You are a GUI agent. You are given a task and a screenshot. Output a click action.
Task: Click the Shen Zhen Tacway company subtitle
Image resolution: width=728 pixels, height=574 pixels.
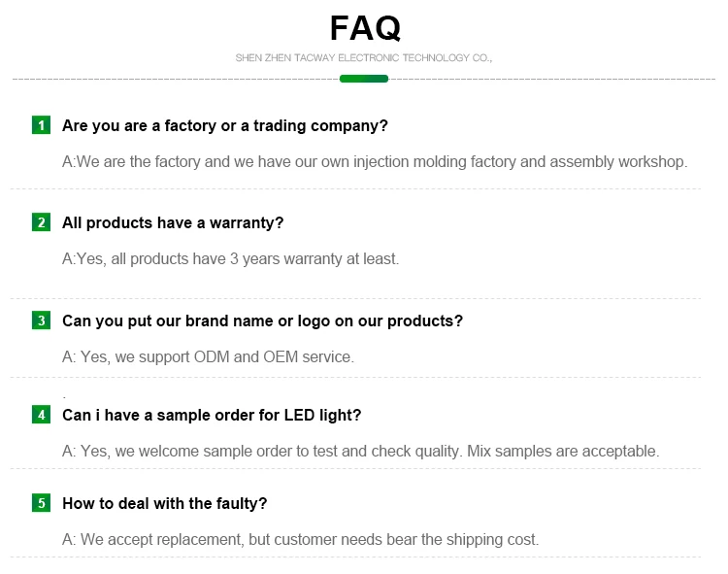(364, 58)
